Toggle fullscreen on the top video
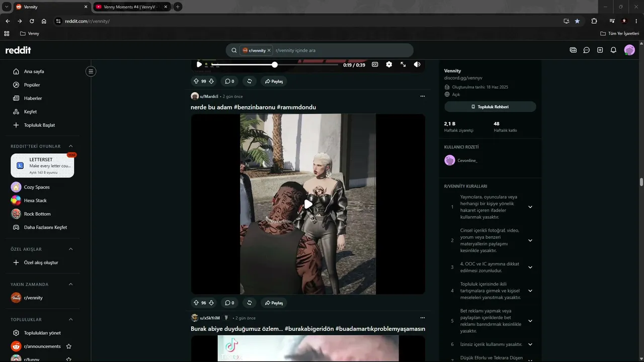The height and width of the screenshot is (362, 644). click(403, 64)
